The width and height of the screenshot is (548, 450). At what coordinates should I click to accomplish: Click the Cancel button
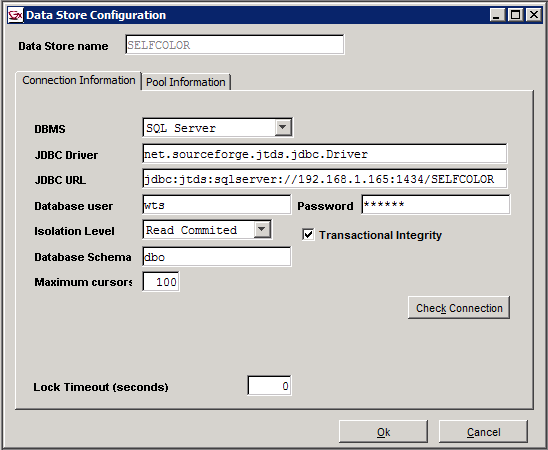483,432
